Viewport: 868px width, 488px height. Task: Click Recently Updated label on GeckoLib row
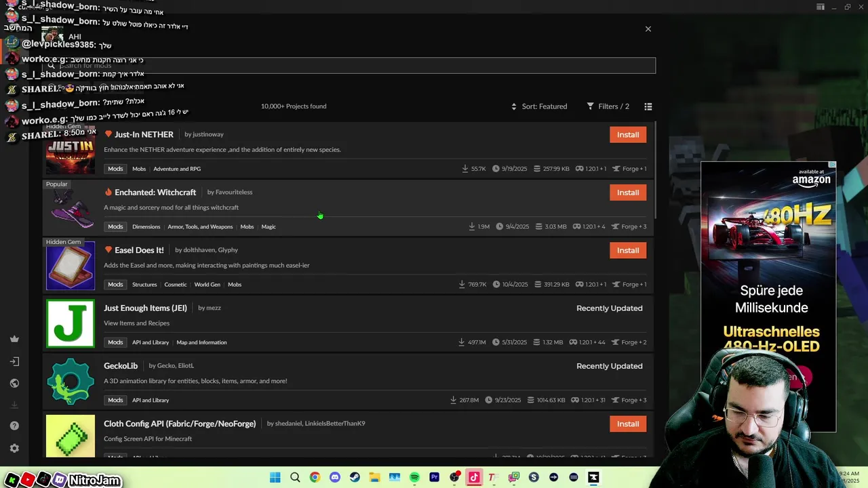pos(610,366)
